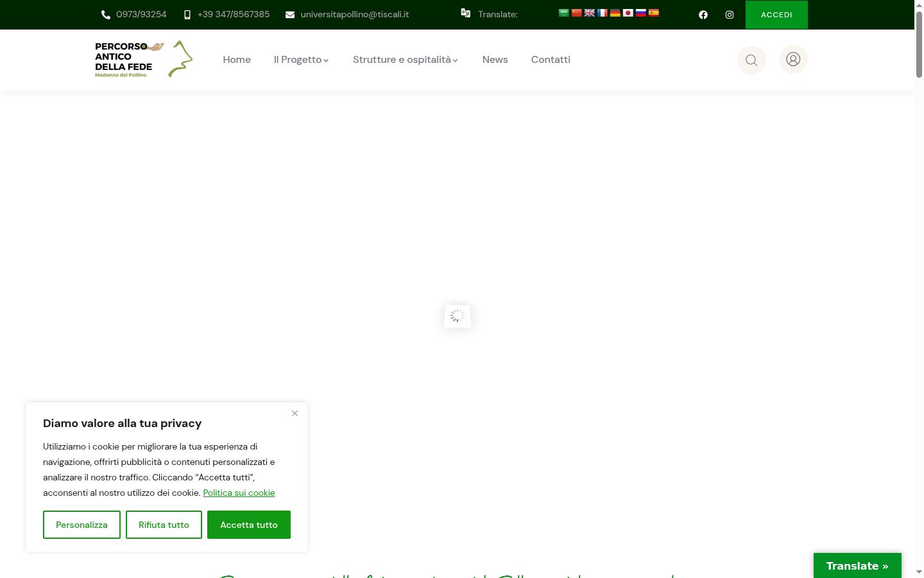Open the Facebook page icon
924x578 pixels.
(x=703, y=15)
